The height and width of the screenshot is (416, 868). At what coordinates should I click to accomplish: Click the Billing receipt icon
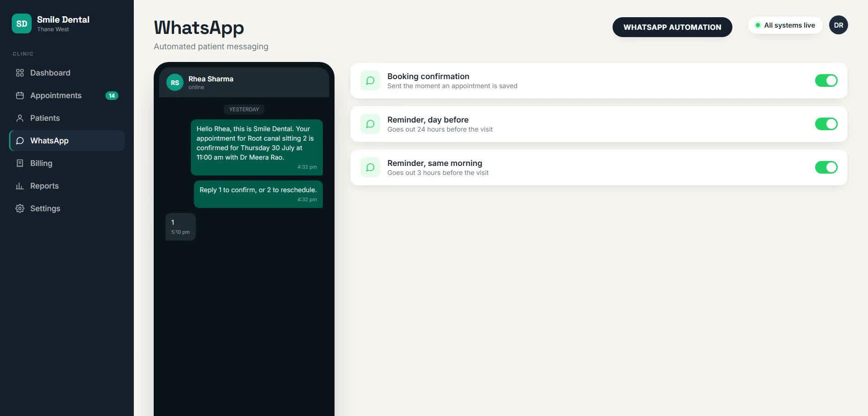click(x=20, y=163)
